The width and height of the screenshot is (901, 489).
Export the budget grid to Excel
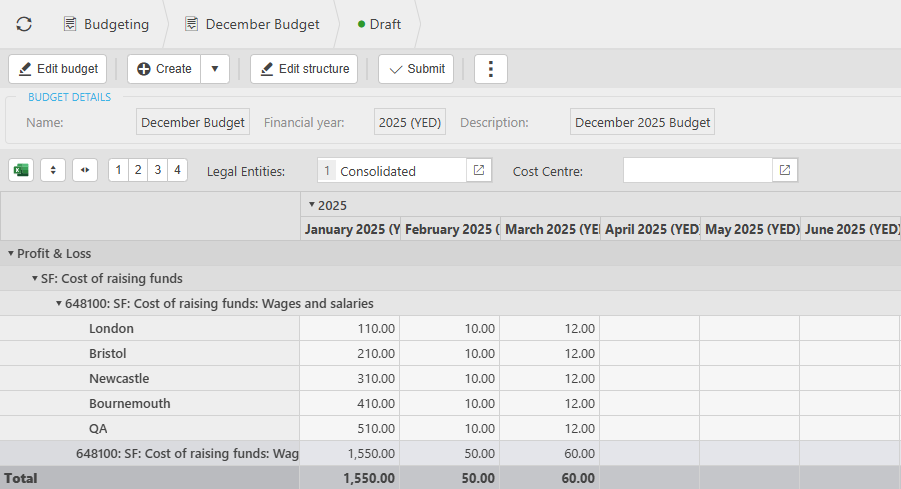(21, 170)
